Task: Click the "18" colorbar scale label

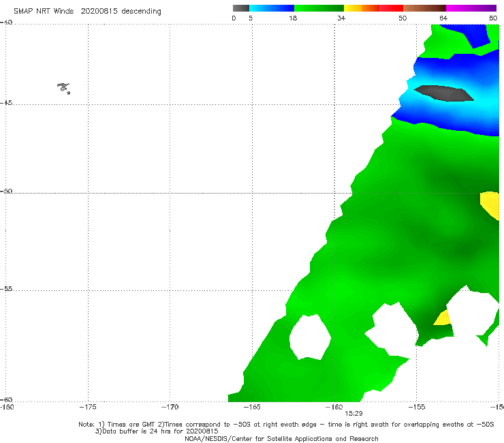Action: click(x=293, y=18)
